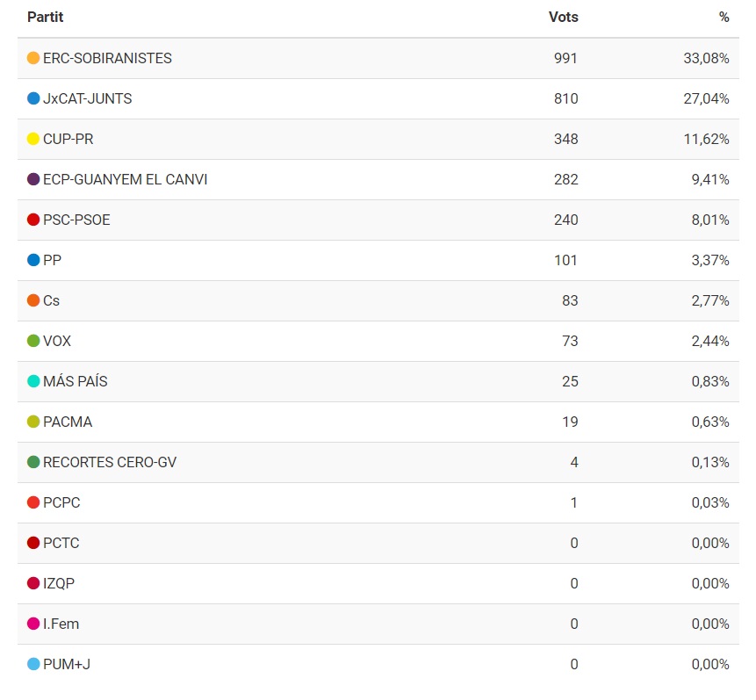Click the % column header
The width and height of the screenshot is (756, 700).
pyautogui.click(x=724, y=17)
